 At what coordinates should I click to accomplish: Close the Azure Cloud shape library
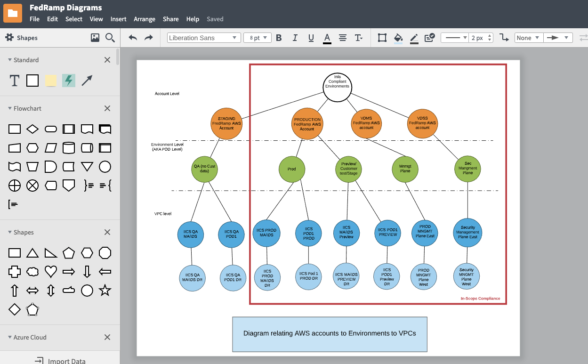tap(107, 337)
